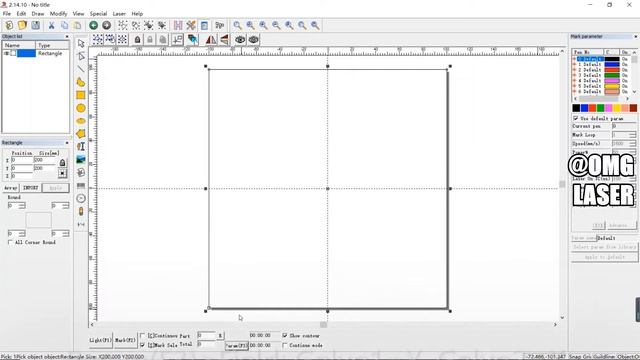Mirror object vertically icon
The width and height of the screenshot is (640, 360).
coord(224,40)
